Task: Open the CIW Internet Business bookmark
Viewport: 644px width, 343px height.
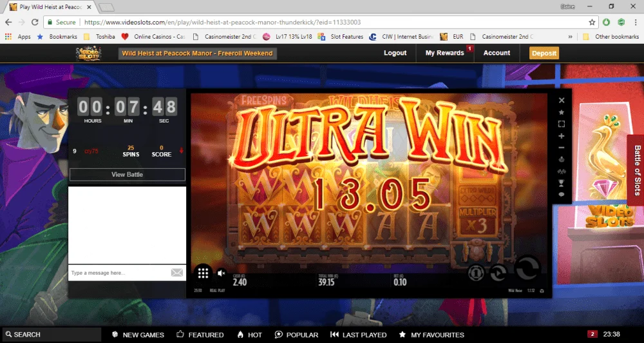Action: coord(401,37)
